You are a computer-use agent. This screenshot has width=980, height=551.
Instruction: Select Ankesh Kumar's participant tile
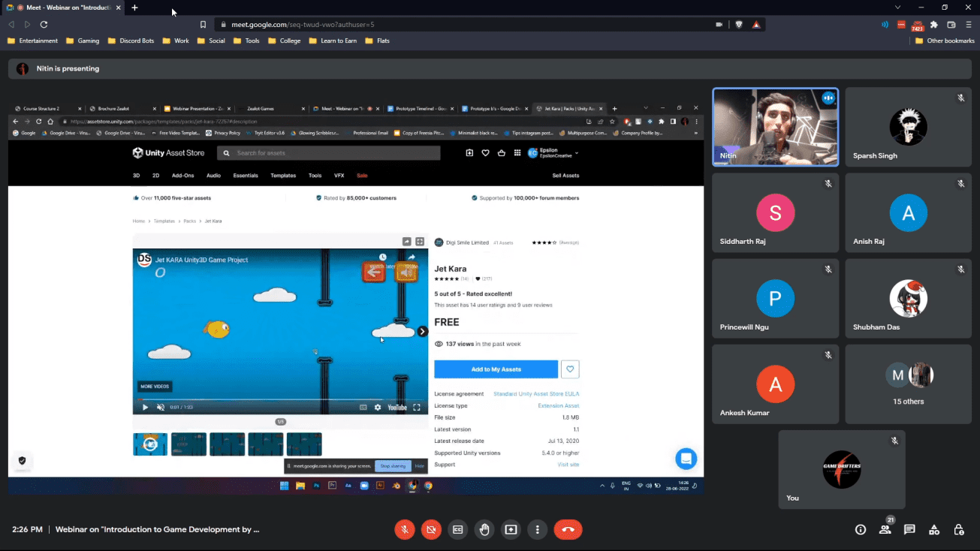776,384
